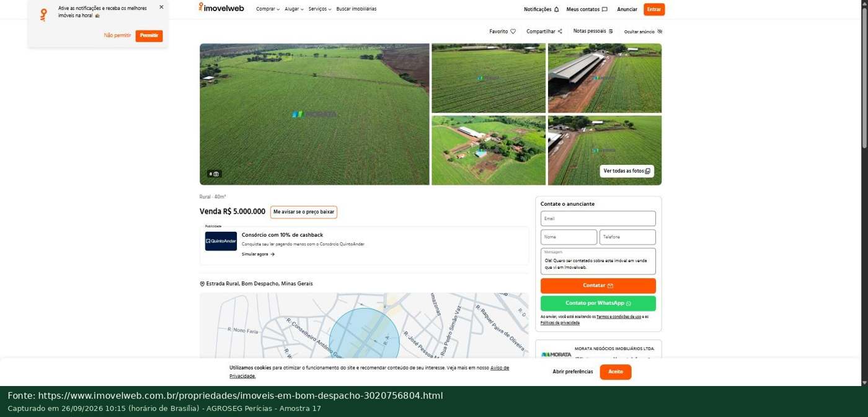
Task: Open Meus contatos chat icon
Action: [604, 9]
